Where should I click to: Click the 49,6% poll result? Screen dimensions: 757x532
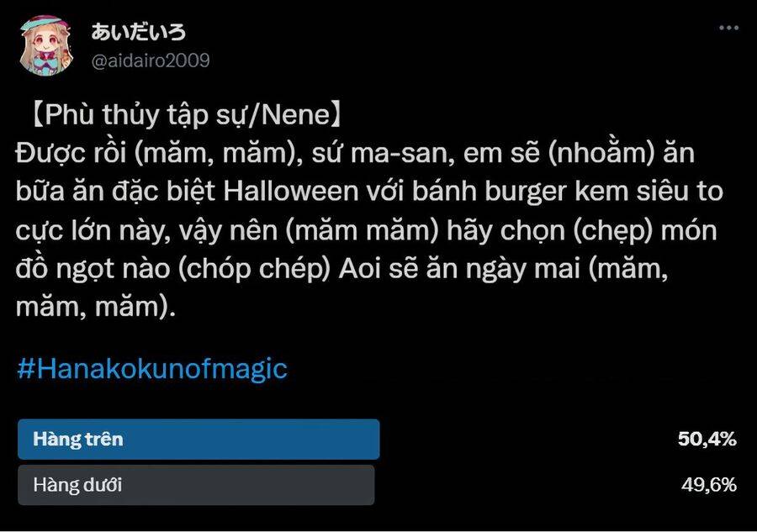click(x=709, y=485)
